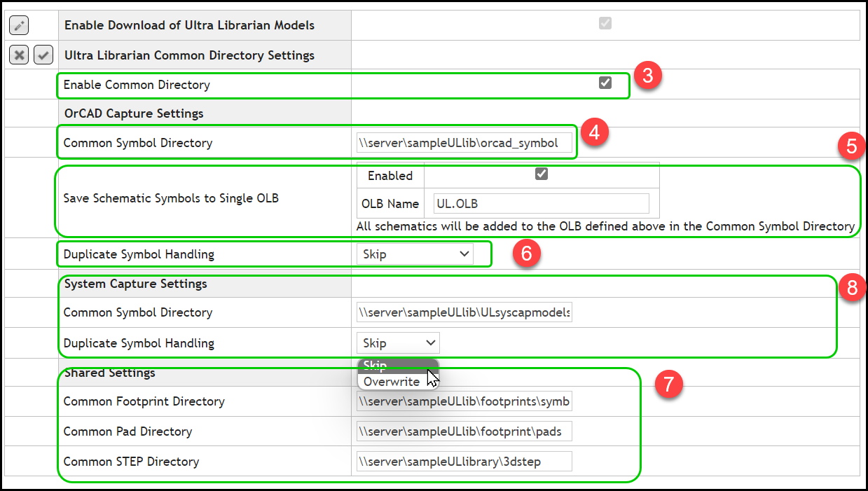Viewport: 868px width, 491px height.
Task: Click the Common Footprint Directory path field
Action: click(x=464, y=401)
